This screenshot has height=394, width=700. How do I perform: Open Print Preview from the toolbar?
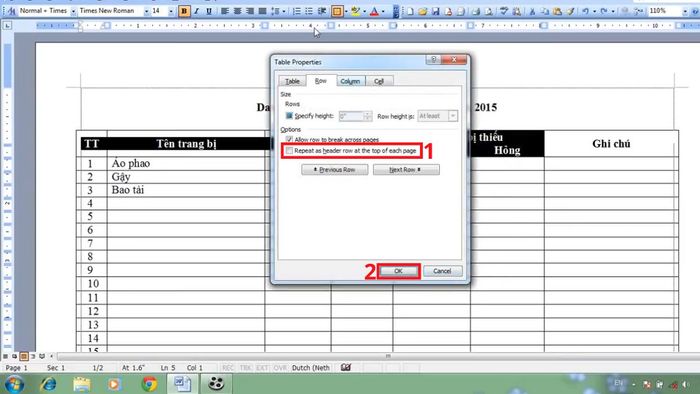point(488,11)
